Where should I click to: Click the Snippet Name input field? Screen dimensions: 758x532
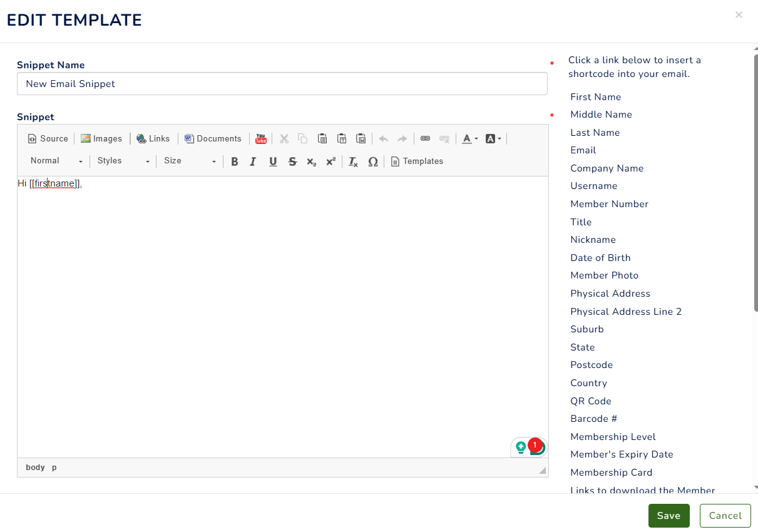tap(282, 83)
